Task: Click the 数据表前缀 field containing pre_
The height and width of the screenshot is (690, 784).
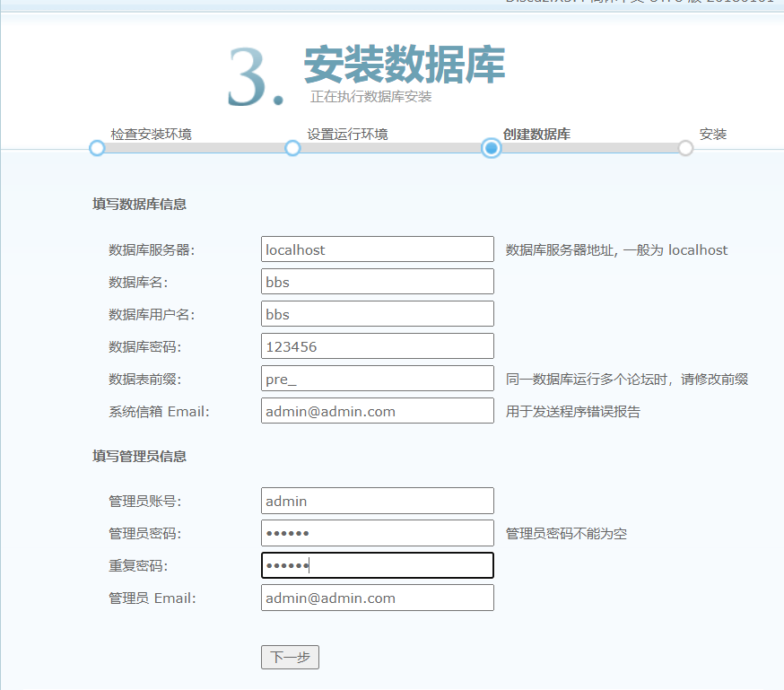Action: (x=377, y=378)
